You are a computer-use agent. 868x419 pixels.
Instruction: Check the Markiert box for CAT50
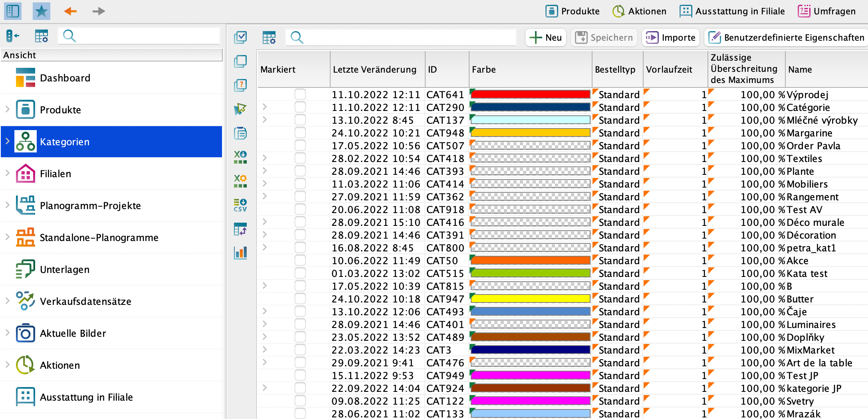pos(300,260)
